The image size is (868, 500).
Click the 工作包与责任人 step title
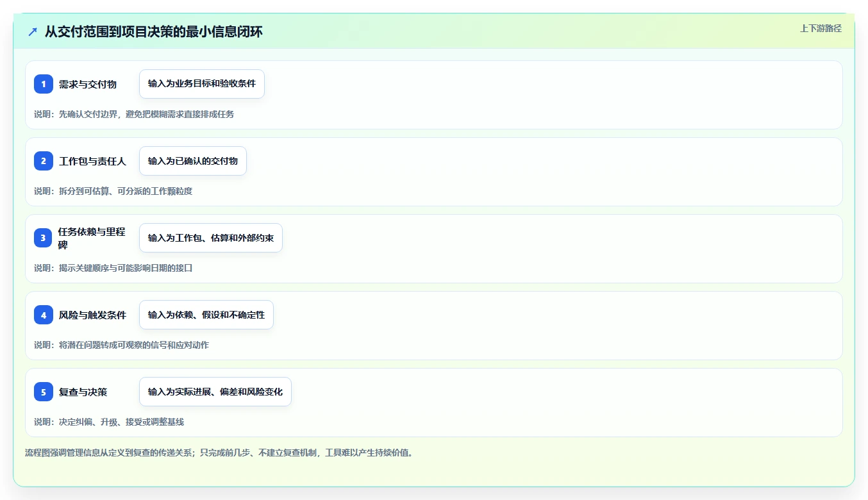(92, 161)
